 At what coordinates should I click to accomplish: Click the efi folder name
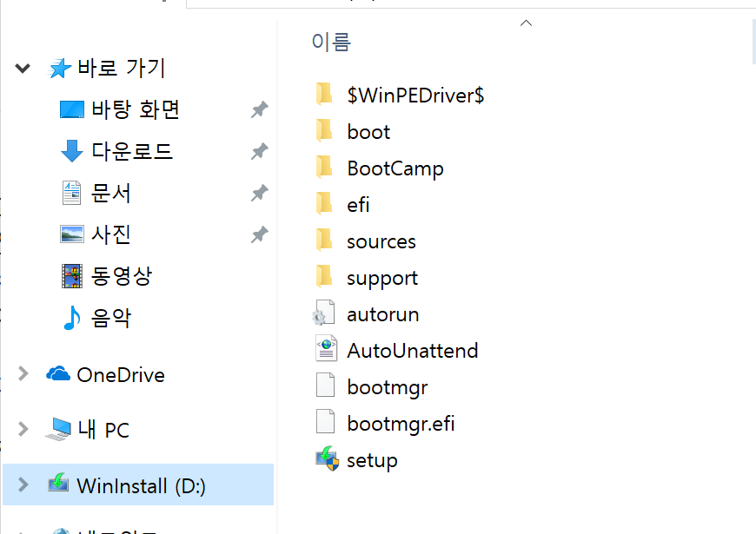click(x=358, y=205)
